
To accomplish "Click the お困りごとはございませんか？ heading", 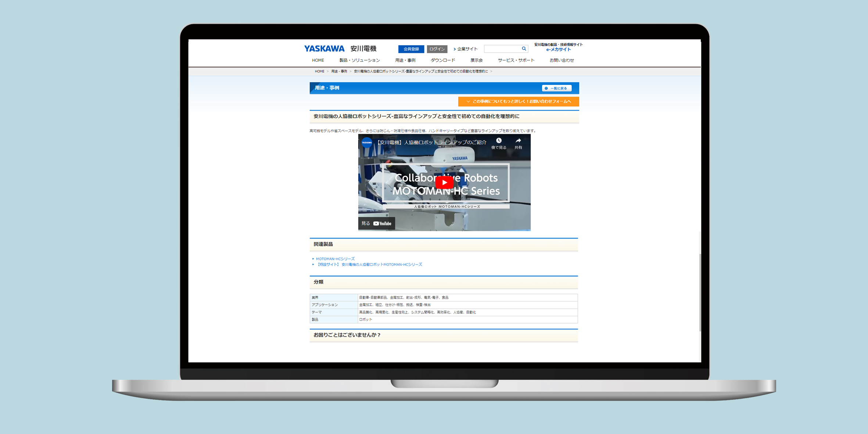I will (347, 335).
